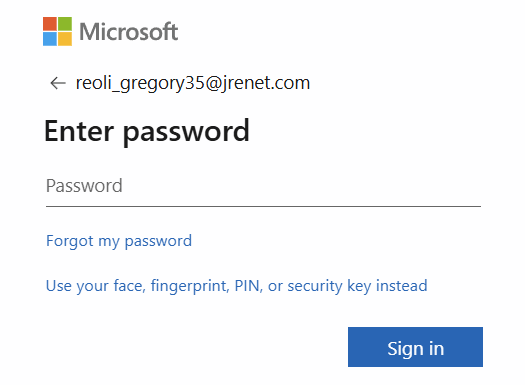Use face, fingerprint, PIN, or security key instead

237,286
